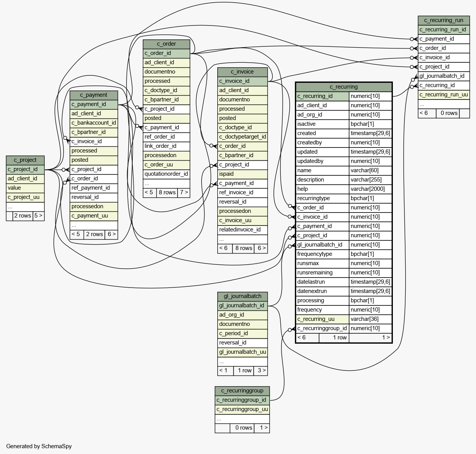Click '5 >' children count in c_project
Screen dimensions: 476x454
38,216
